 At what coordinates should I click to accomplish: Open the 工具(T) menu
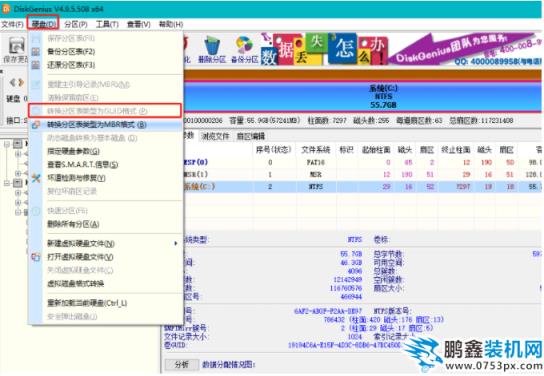point(107,24)
